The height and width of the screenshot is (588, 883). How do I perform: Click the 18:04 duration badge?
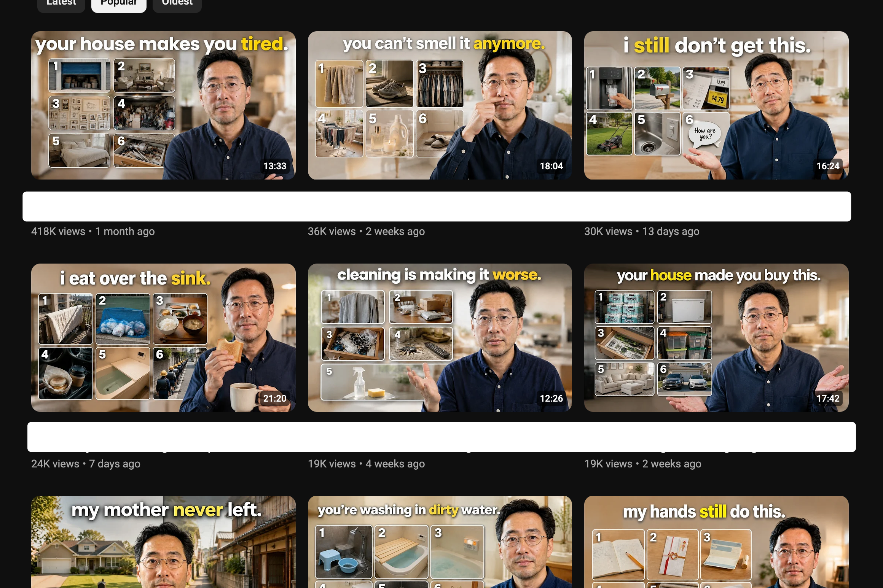(551, 166)
